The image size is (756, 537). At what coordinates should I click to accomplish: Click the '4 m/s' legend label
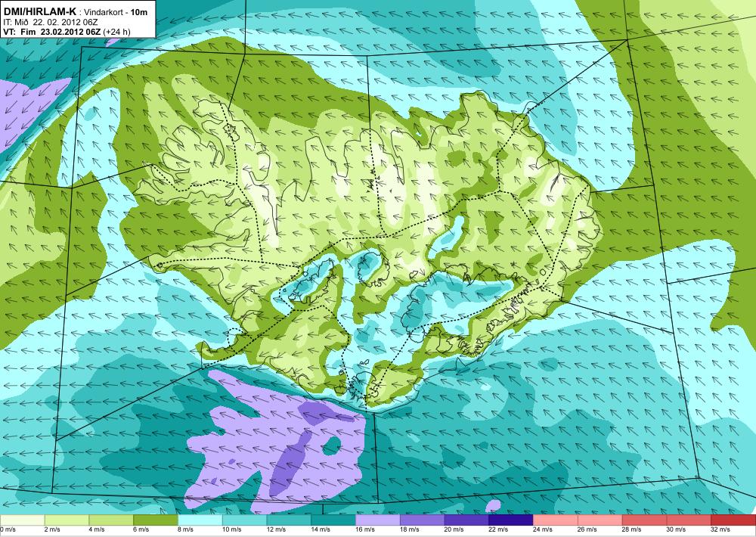click(x=97, y=529)
